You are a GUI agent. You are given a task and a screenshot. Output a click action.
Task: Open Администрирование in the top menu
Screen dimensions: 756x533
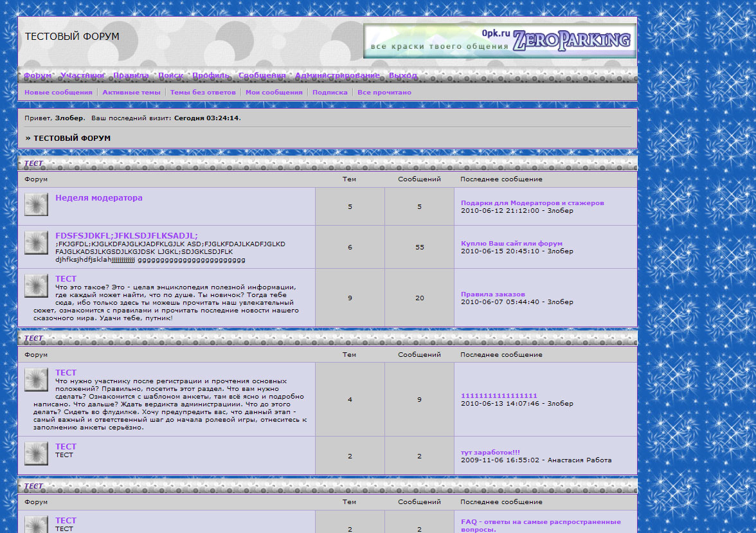point(337,75)
